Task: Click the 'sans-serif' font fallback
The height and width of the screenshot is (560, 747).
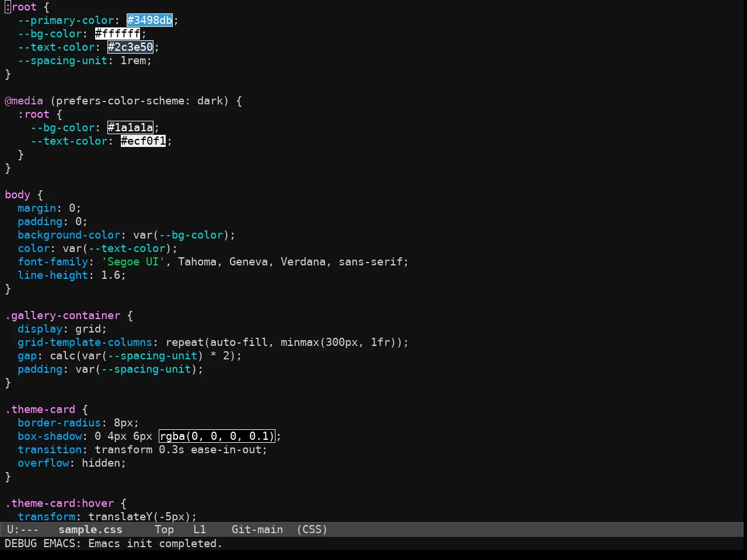Action: point(371,262)
